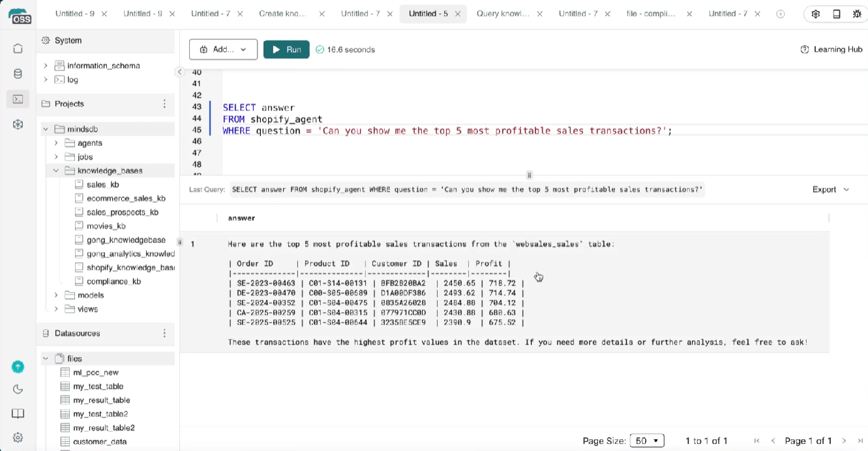Click the editor-results pane divider handle
This screenshot has width=868, height=451.
[x=529, y=175]
